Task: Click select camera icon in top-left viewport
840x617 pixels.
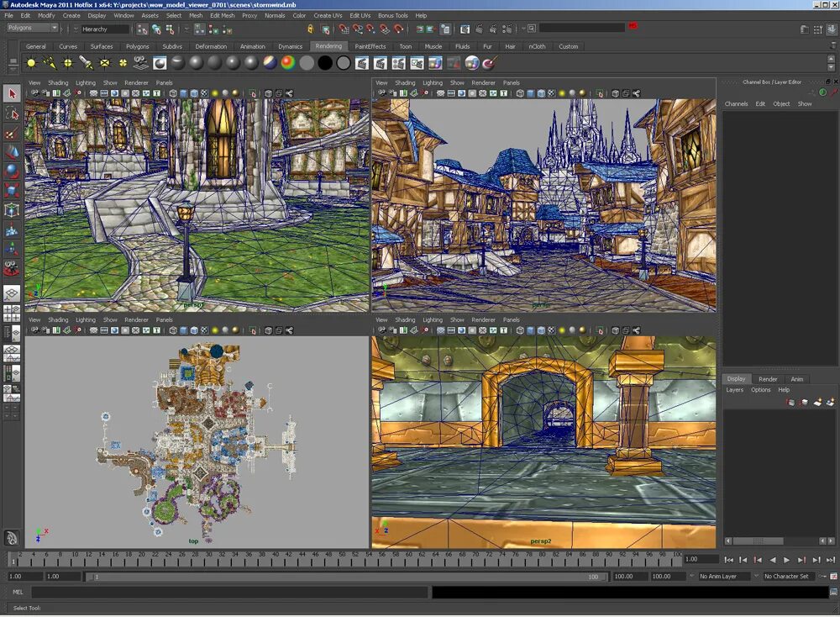Action: [x=35, y=93]
